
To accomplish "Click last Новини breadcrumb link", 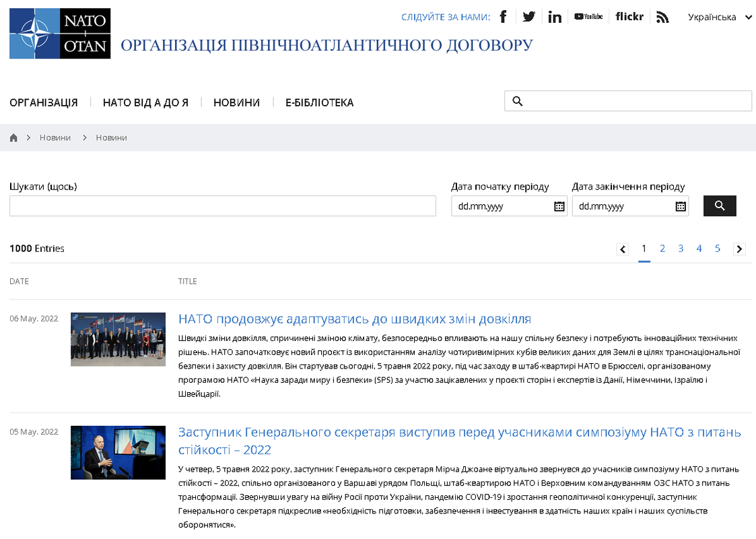I will [x=111, y=137].
